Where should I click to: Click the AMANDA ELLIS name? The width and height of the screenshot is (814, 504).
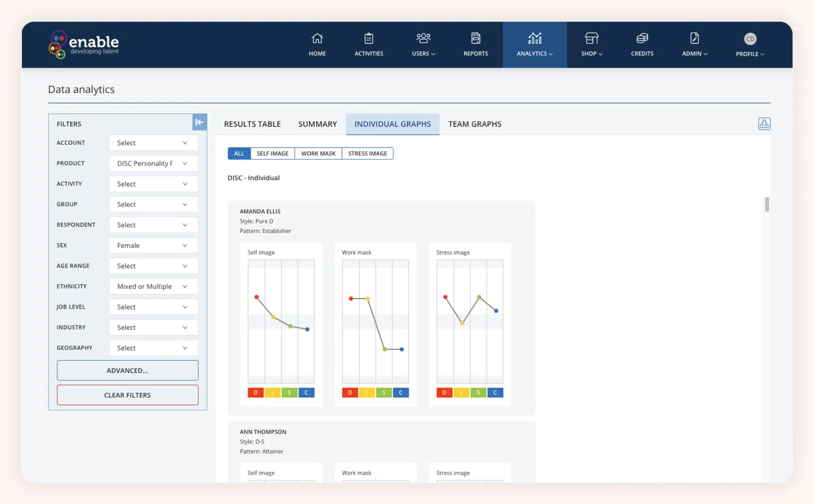[x=260, y=212]
